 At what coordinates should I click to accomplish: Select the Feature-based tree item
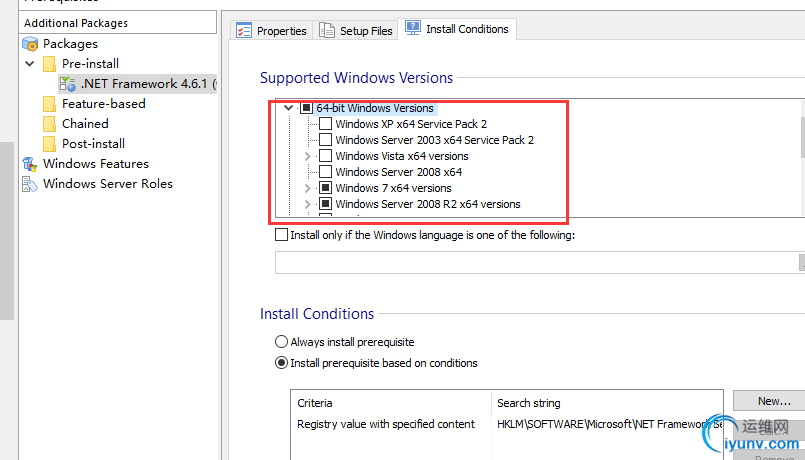point(104,104)
